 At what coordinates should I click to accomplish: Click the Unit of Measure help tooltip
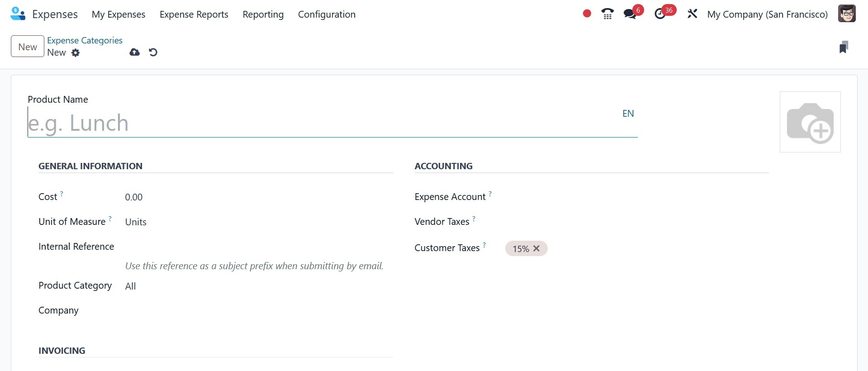[110, 219]
